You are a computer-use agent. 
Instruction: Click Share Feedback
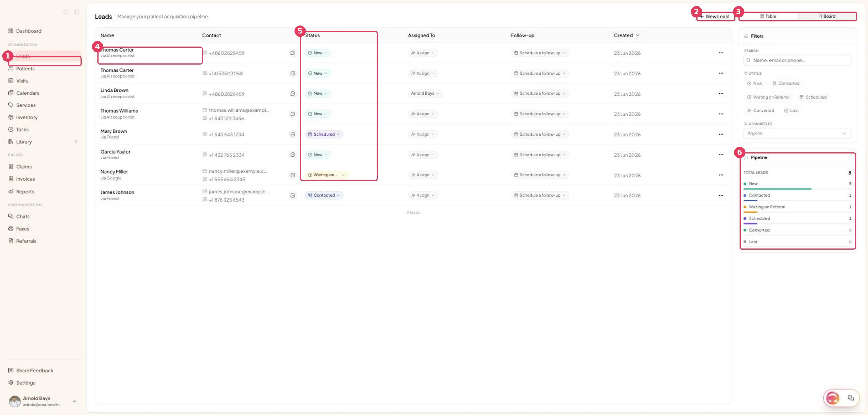pos(34,370)
